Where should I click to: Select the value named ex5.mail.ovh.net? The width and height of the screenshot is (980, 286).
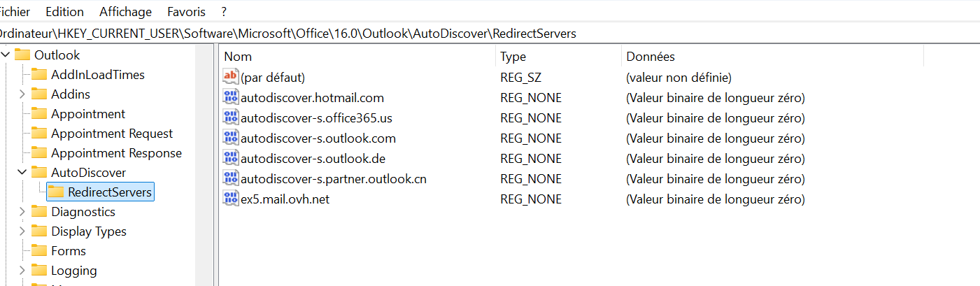[x=285, y=199]
